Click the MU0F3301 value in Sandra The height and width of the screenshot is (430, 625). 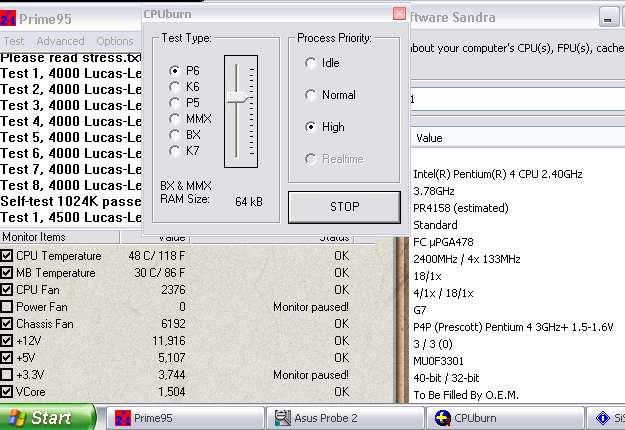tap(438, 361)
